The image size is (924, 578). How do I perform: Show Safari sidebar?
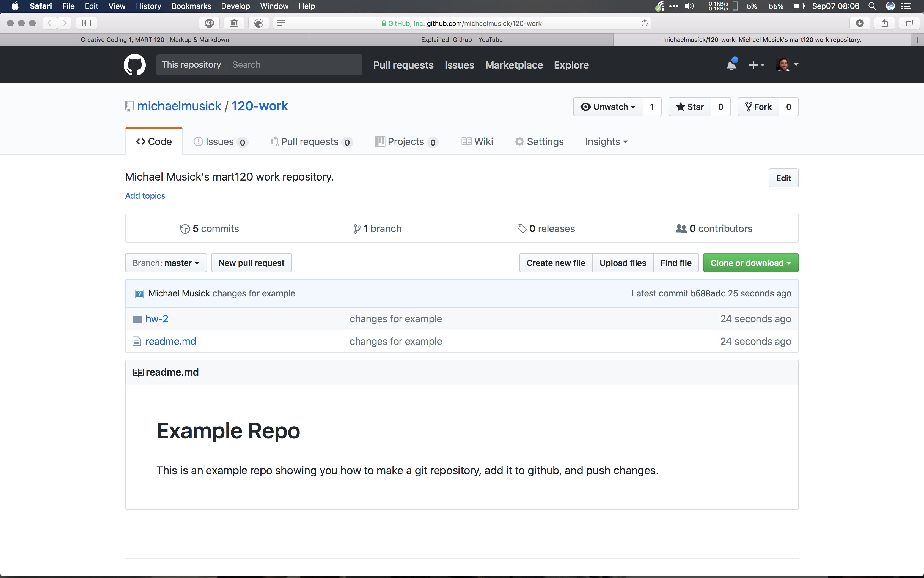87,23
